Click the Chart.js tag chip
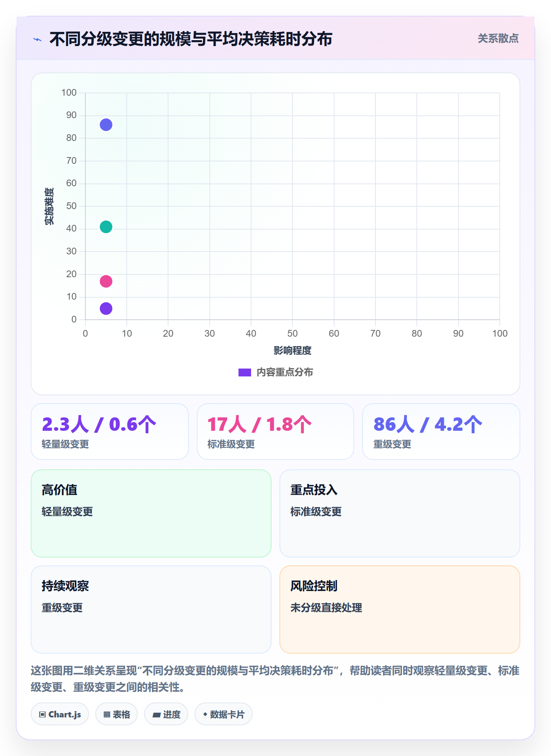This screenshot has height=756, width=551. coord(60,714)
